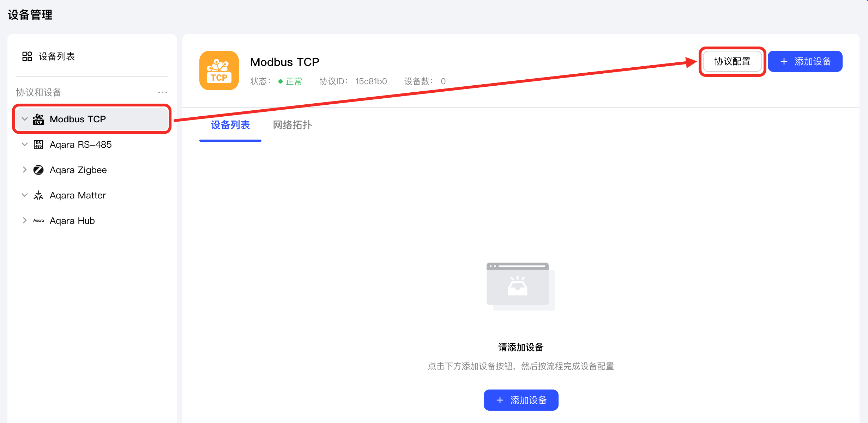Collapse the Aqara Matter tree node
This screenshot has height=423, width=868.
(25, 195)
